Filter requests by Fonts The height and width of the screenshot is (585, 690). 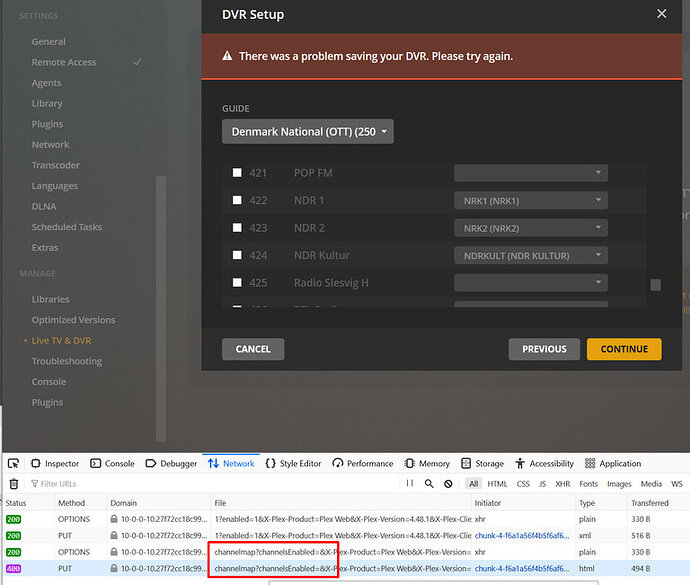click(x=588, y=484)
